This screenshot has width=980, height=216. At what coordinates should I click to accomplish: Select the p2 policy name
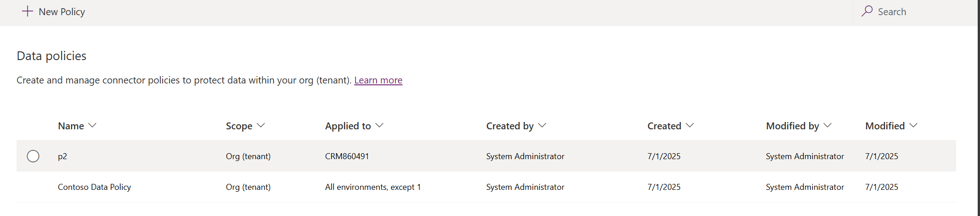(x=62, y=156)
